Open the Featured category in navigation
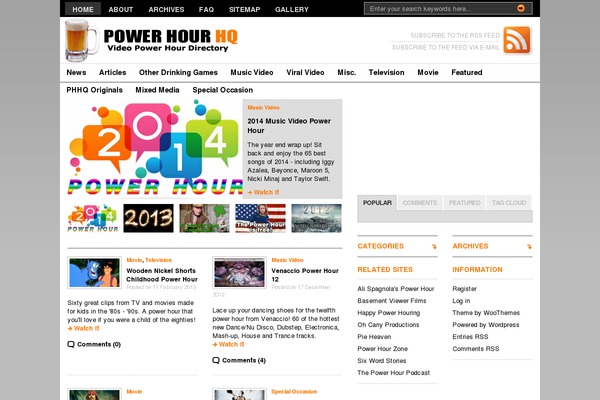 click(467, 72)
